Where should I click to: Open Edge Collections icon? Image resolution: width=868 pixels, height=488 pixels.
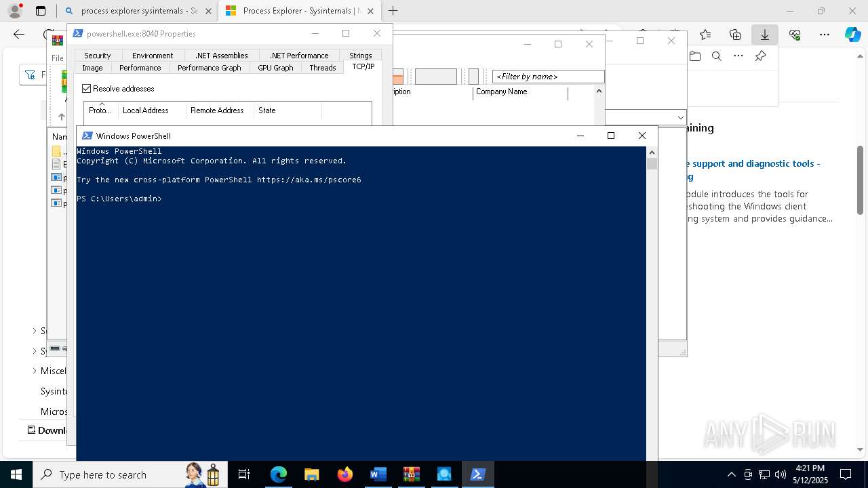[x=735, y=35]
